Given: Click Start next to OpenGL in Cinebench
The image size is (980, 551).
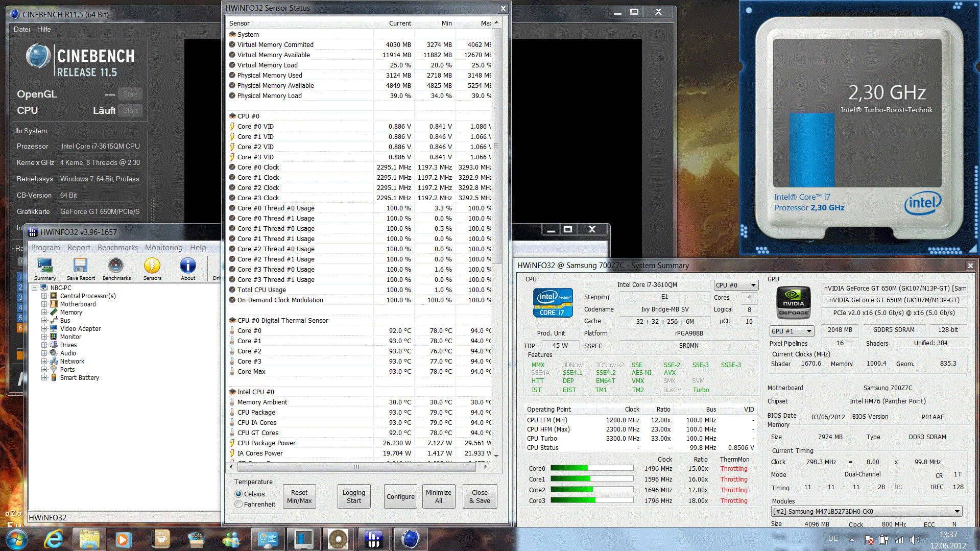Looking at the screenshot, I should click(x=130, y=94).
